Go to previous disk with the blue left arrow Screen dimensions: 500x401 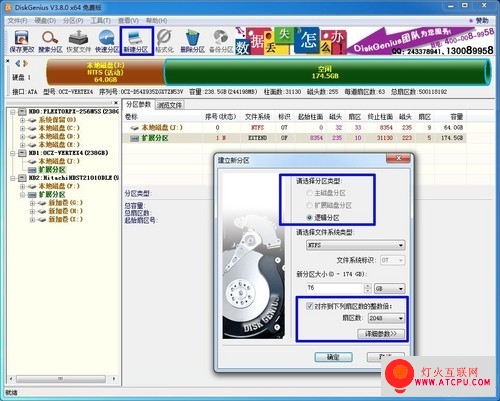(x=18, y=63)
